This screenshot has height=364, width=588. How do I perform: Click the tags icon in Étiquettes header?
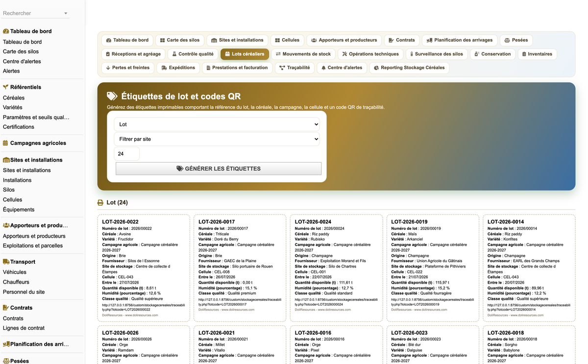tap(112, 96)
